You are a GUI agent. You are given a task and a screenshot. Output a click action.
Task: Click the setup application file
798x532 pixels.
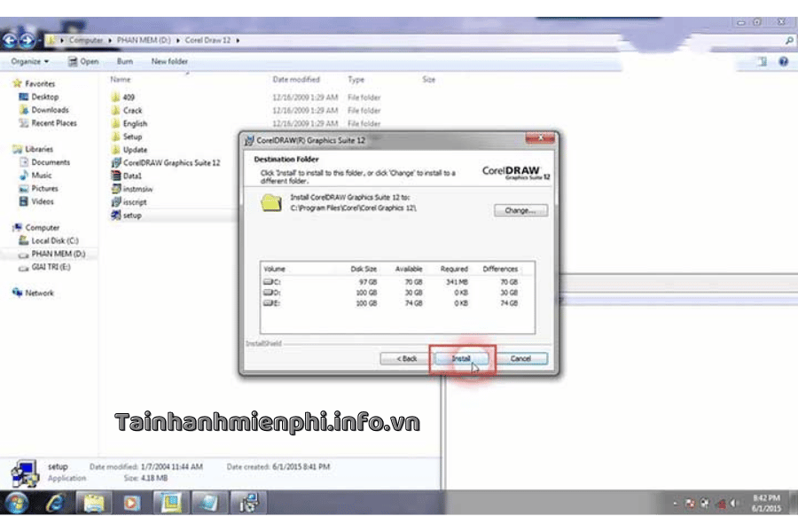click(131, 215)
